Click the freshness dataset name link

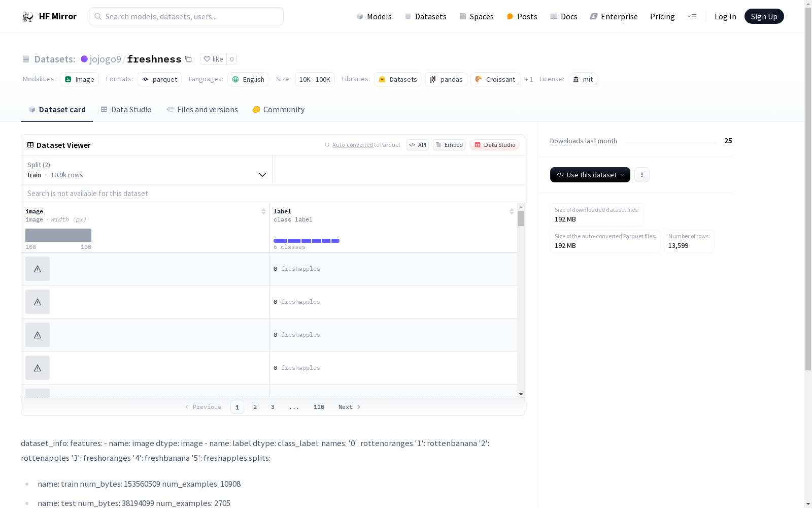pyautogui.click(x=154, y=59)
